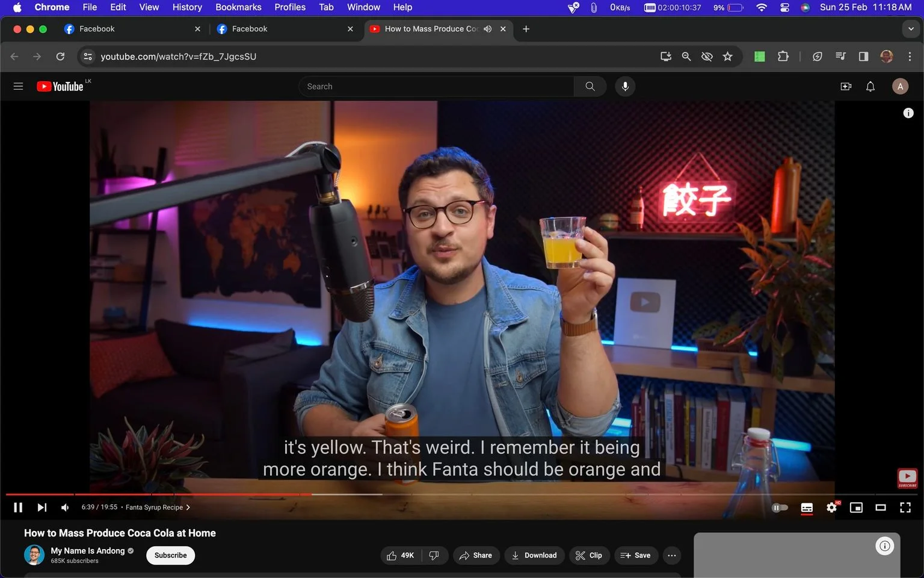The width and height of the screenshot is (924, 578).
Task: Reload the current page
Action: [60, 56]
